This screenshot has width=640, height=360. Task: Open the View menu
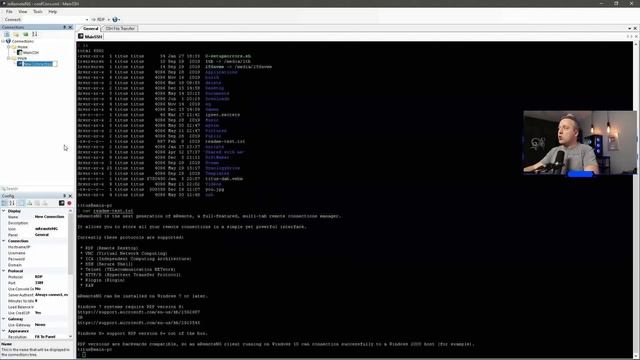(23, 12)
